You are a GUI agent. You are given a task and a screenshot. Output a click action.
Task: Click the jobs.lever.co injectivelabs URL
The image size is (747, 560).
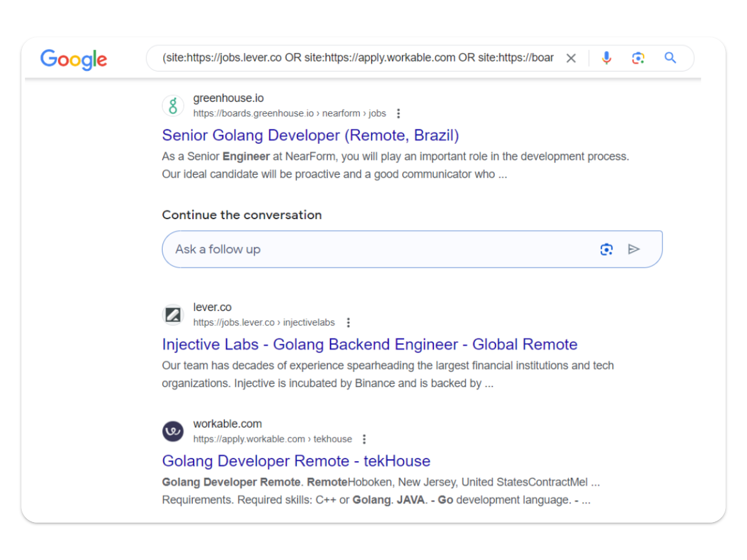tap(264, 323)
